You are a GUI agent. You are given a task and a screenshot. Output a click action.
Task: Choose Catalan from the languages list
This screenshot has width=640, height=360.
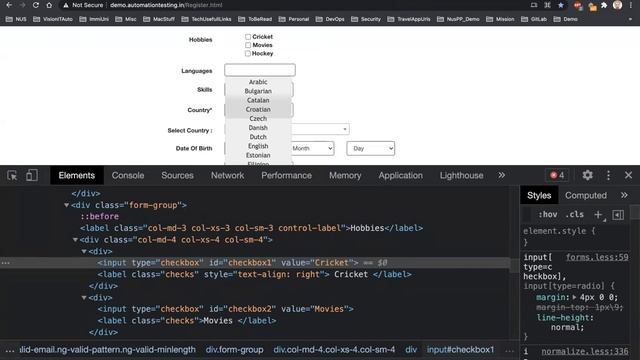point(258,100)
